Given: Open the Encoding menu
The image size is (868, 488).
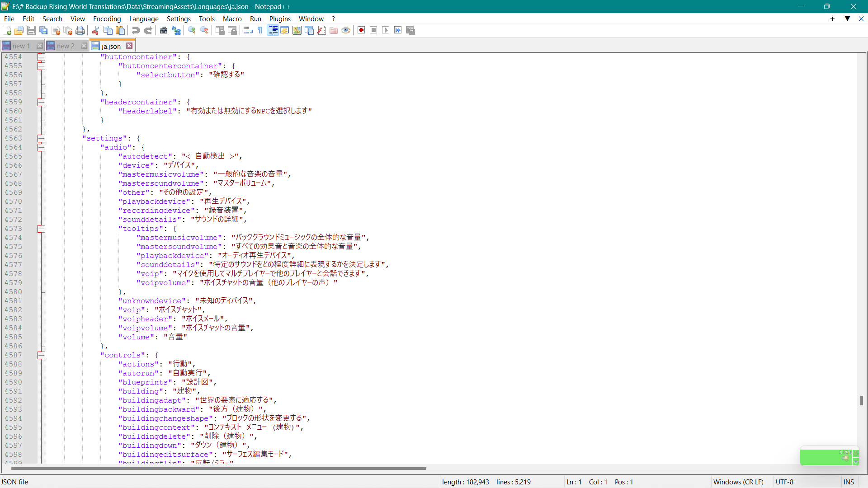Looking at the screenshot, I should point(107,19).
